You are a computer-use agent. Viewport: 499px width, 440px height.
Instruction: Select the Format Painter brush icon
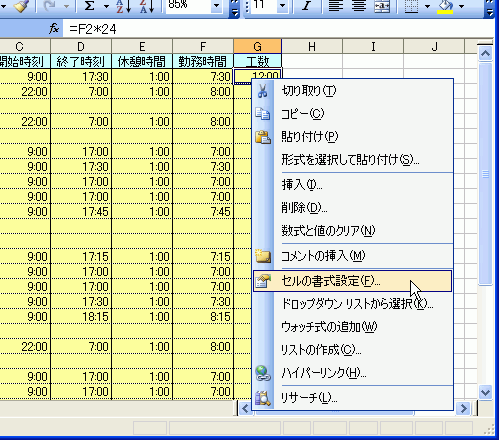click(21, 6)
